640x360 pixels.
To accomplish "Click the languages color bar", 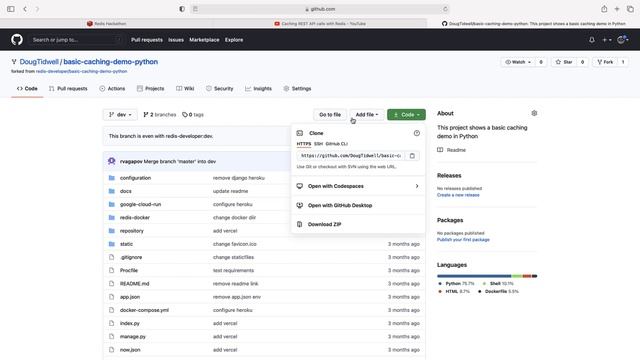I will click(x=487, y=276).
